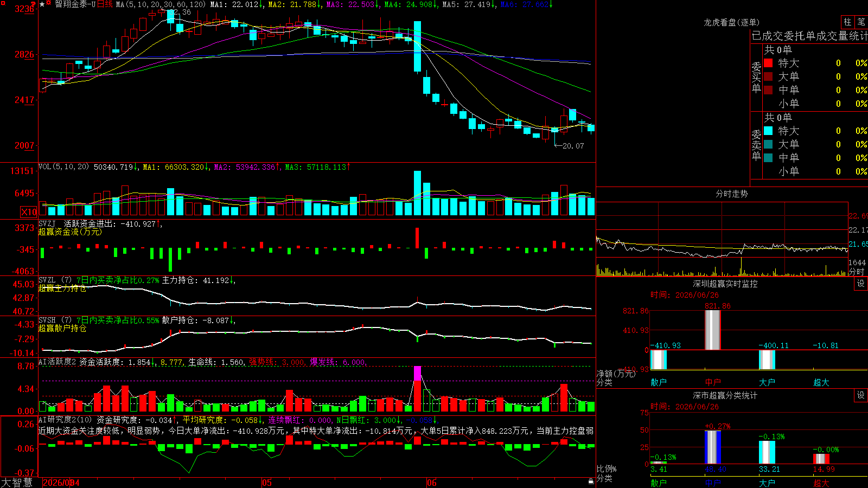Screen dimensions: 868x488
Task: Click the 32.36 high price marker
Action: click(180, 12)
